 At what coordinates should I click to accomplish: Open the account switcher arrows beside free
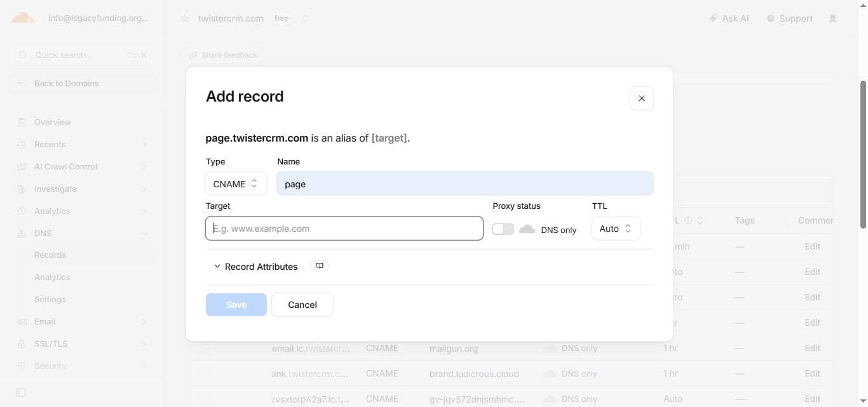304,18
